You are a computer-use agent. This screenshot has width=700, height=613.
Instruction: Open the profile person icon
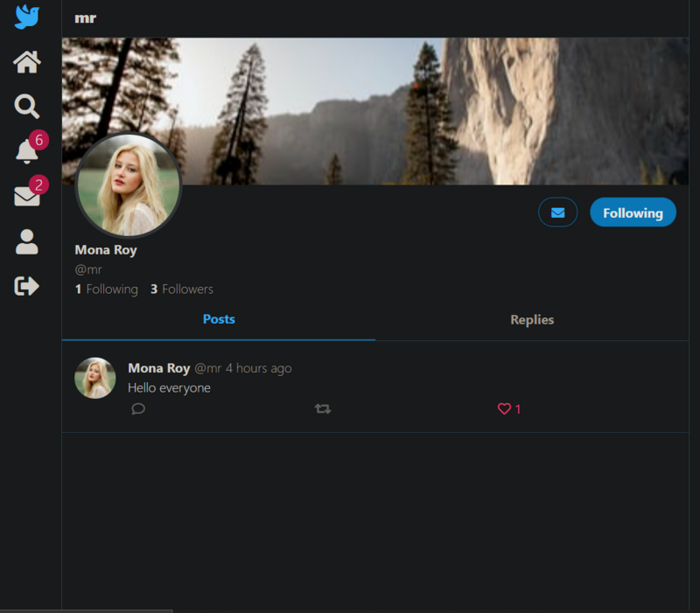(27, 242)
